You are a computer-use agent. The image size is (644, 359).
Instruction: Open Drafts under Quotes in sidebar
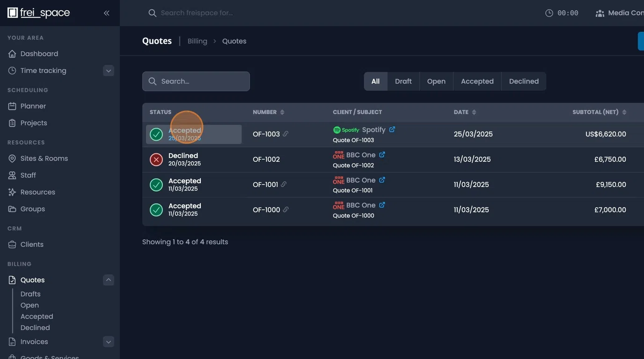click(x=30, y=294)
